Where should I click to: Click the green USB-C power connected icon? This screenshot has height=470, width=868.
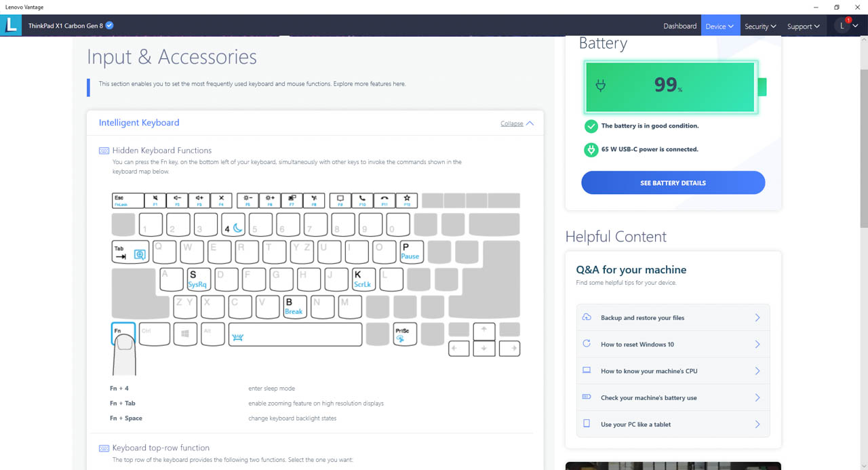[x=591, y=149]
